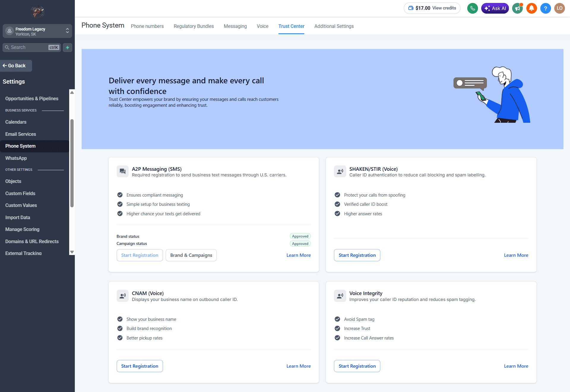This screenshot has height=392, width=570.
Task: Click the SHAKEN/STIR voice icon
Action: point(340,171)
